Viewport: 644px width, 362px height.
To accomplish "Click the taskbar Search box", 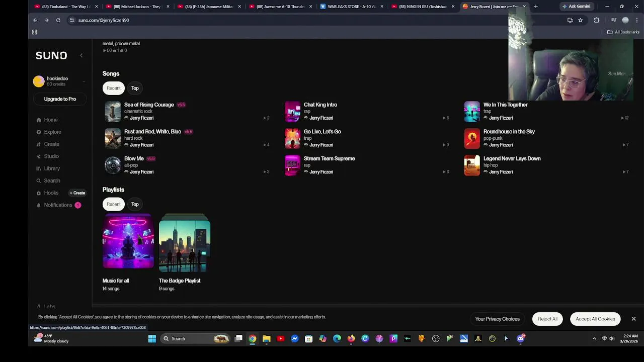I will pos(196,339).
